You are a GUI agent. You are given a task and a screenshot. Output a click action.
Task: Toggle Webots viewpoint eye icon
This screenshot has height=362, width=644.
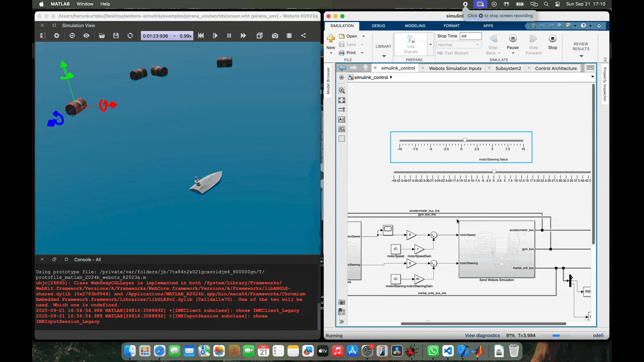86,36
